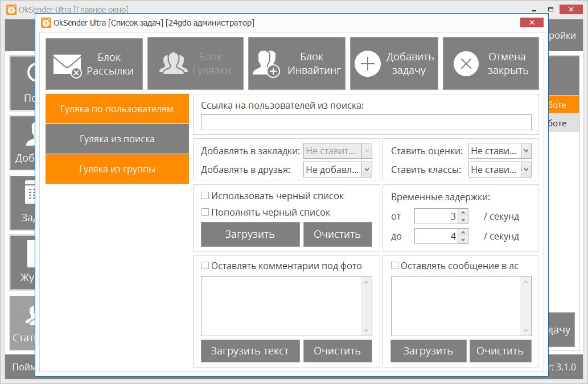Enable Оставлять комментарии под фото checkbox
Screen dimensions: 588x384
point(205,266)
